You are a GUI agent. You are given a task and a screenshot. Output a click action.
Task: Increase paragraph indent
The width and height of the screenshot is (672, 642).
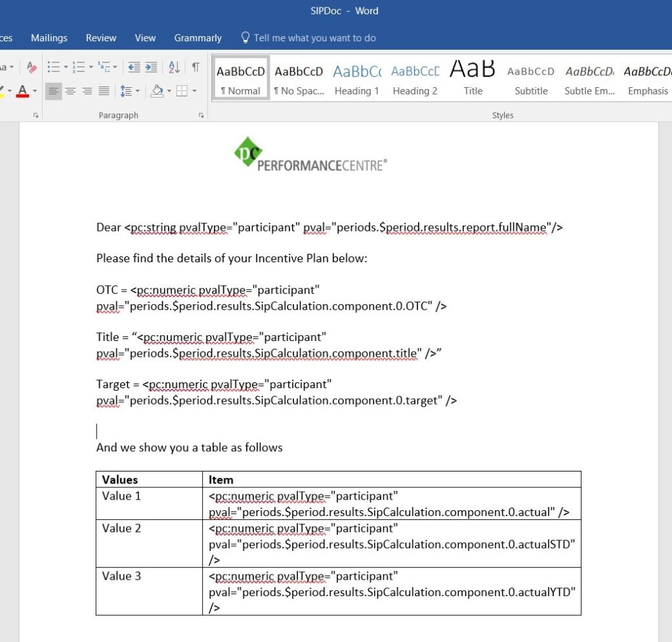click(x=151, y=67)
